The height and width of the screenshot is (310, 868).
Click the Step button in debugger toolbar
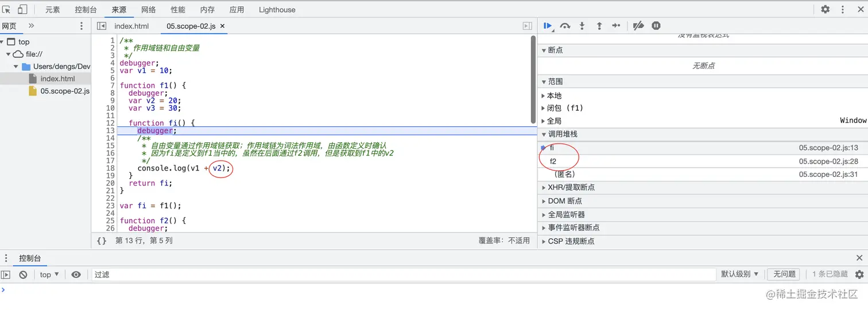click(x=616, y=26)
